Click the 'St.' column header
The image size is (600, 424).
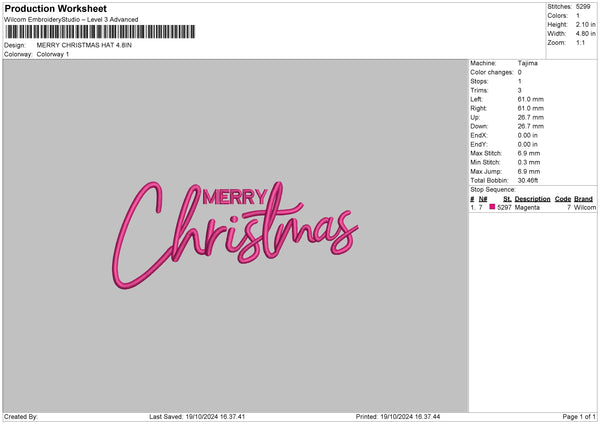click(x=507, y=199)
